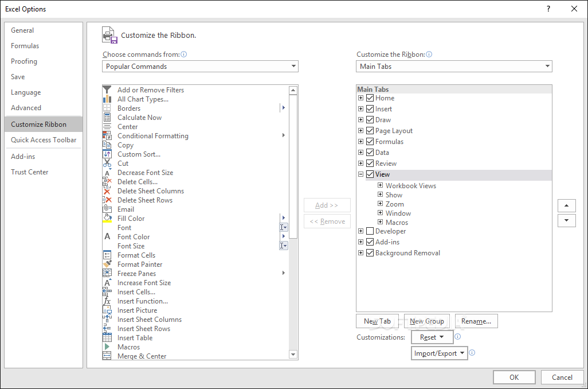Click the Macros play icon

click(107, 347)
